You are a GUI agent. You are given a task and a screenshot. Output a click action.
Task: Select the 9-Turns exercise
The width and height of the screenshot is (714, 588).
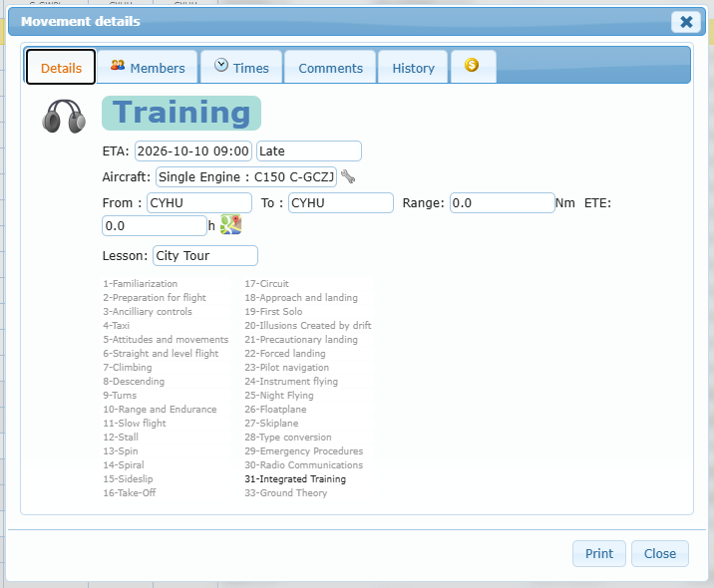120,395
